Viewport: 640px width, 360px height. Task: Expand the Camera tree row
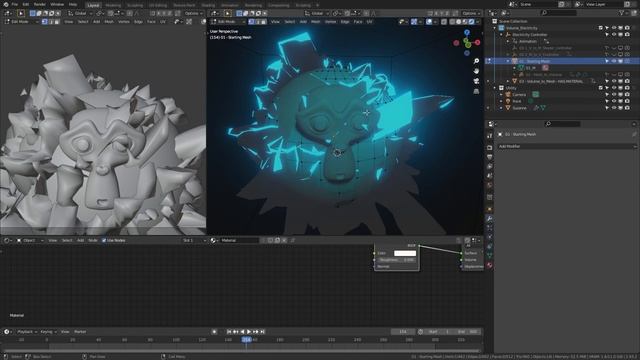coord(502,94)
